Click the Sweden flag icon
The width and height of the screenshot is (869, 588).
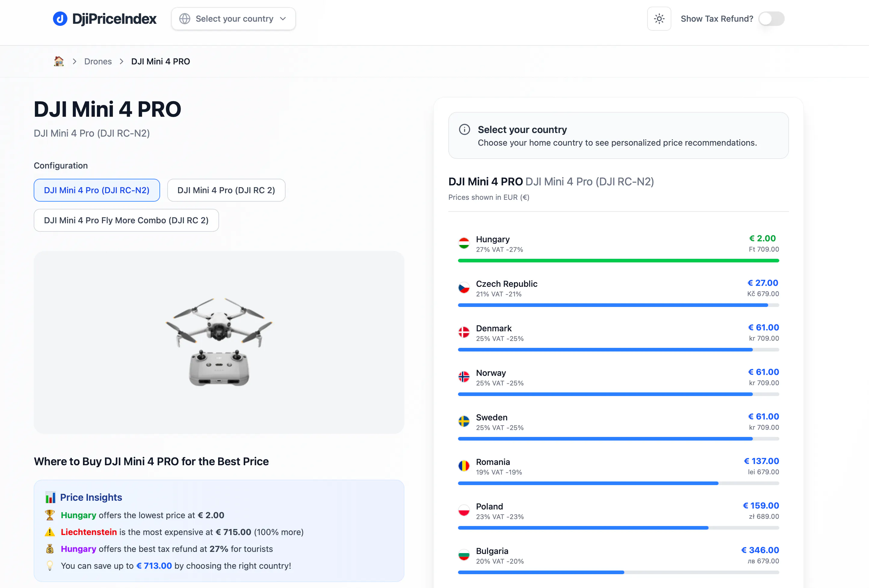pyautogui.click(x=464, y=422)
